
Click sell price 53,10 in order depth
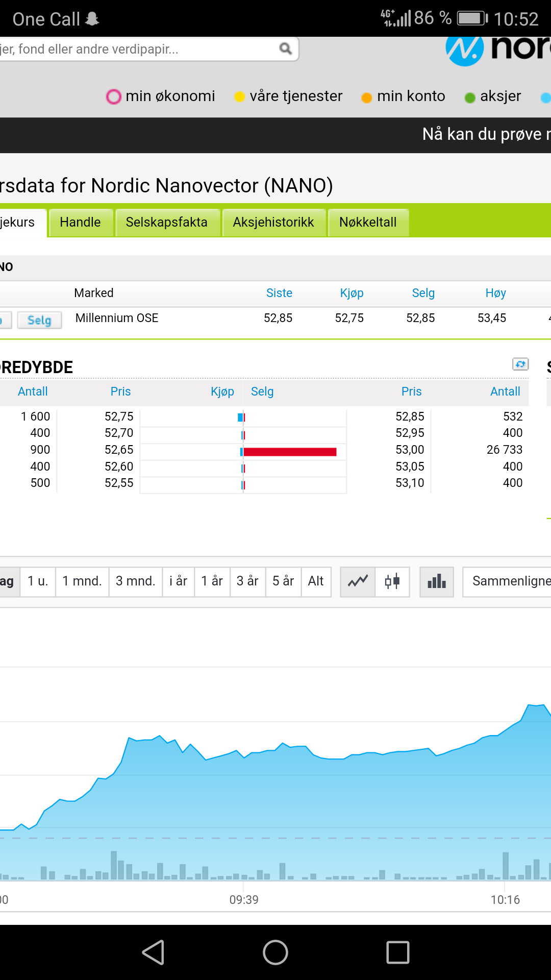point(410,483)
